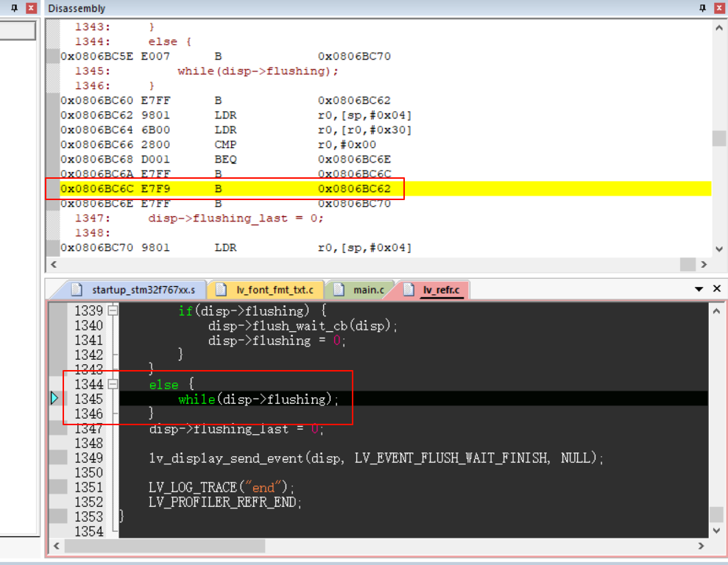This screenshot has width=728, height=565.
Task: Toggle breakpoint in the gutter at line 1349
Action: pyautogui.click(x=58, y=458)
